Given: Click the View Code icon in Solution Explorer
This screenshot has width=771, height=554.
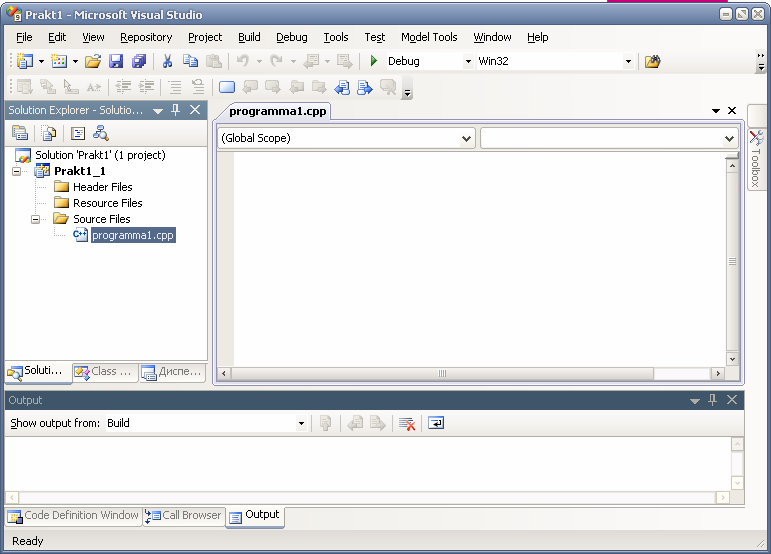Looking at the screenshot, I should (x=78, y=133).
